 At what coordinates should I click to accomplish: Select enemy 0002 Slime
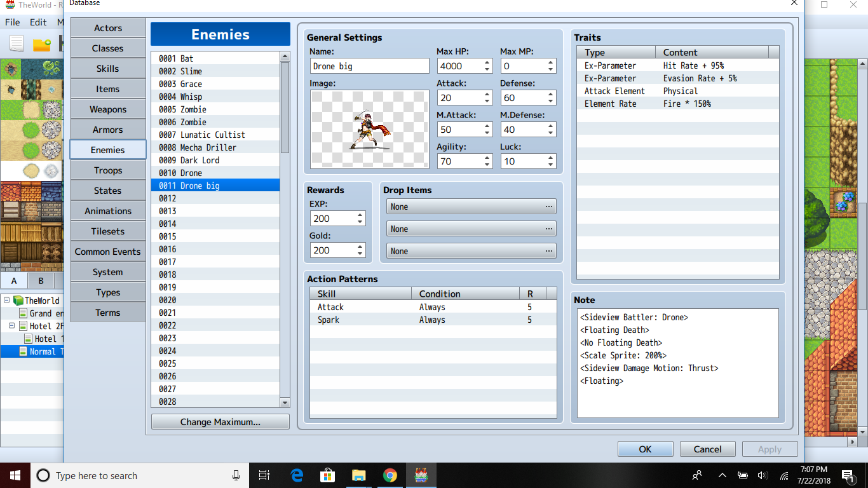click(x=215, y=71)
